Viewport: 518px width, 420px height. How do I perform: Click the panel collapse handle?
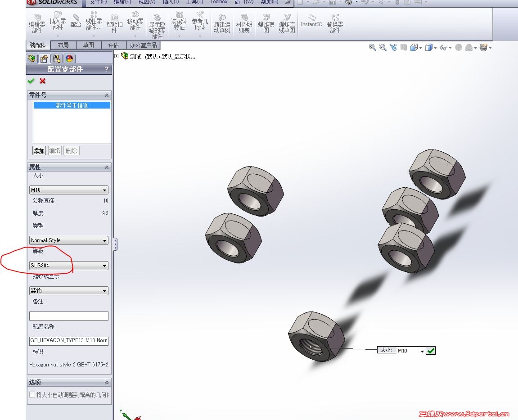coord(115,244)
